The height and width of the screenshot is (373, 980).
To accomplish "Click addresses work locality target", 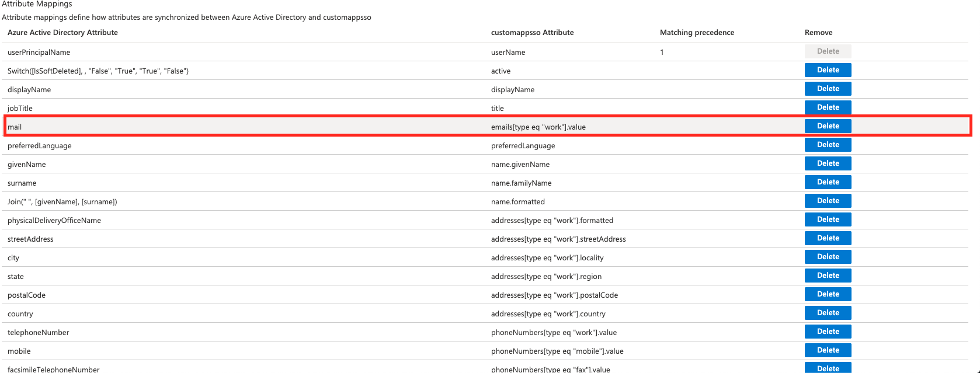I will tap(547, 258).
